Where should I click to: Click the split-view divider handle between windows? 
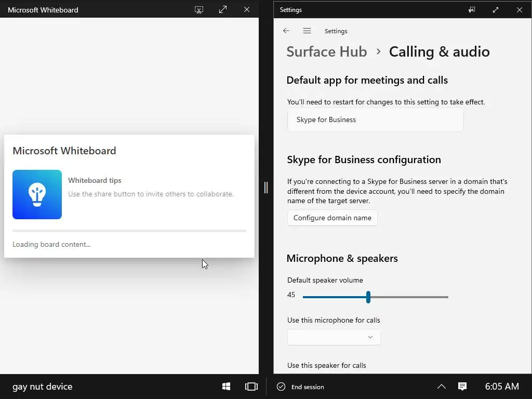[266, 187]
